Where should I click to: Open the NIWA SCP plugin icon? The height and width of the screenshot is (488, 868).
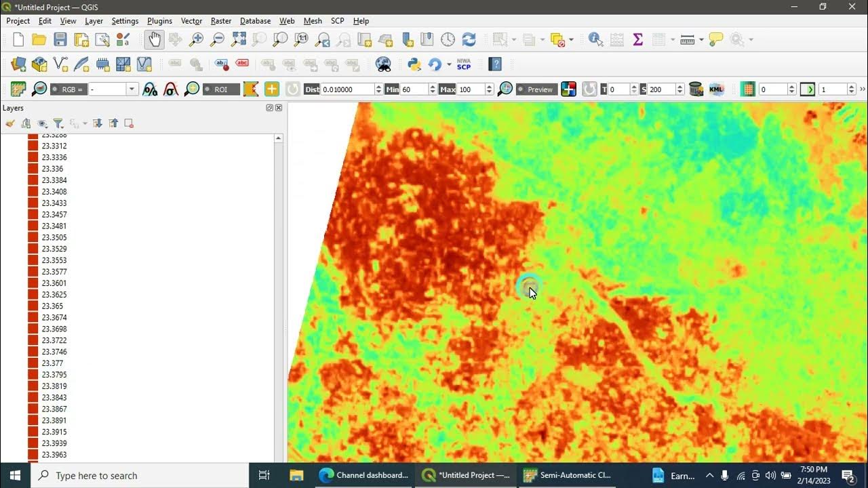coord(464,64)
